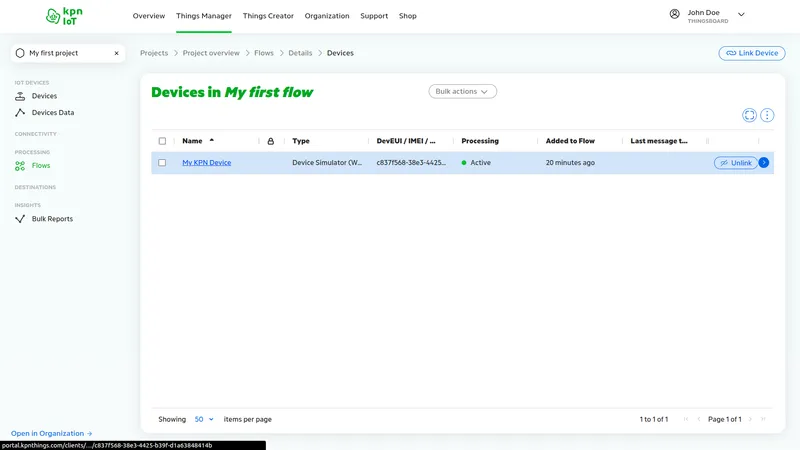Open the My KPN Device link
Screen dimensions: 800x450
[207, 163]
